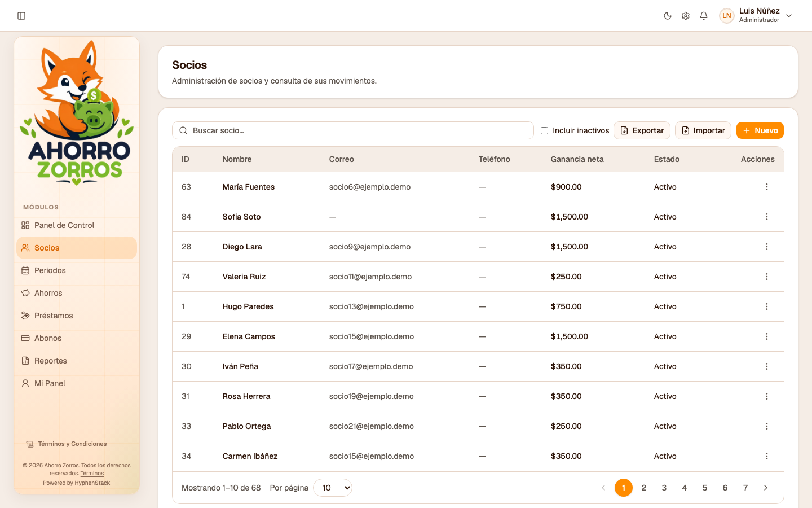Open notifications bell
The width and height of the screenshot is (812, 508).
(x=704, y=16)
